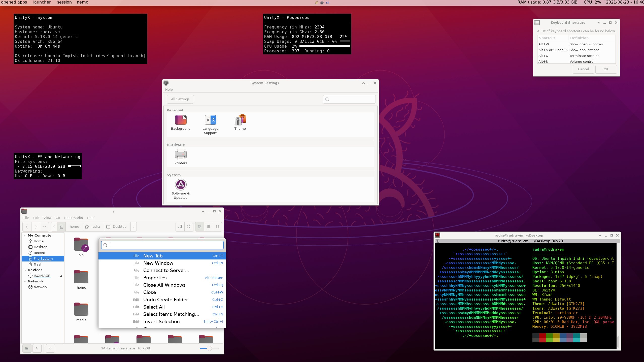
Task: Click the command search input field
Action: tap(162, 245)
